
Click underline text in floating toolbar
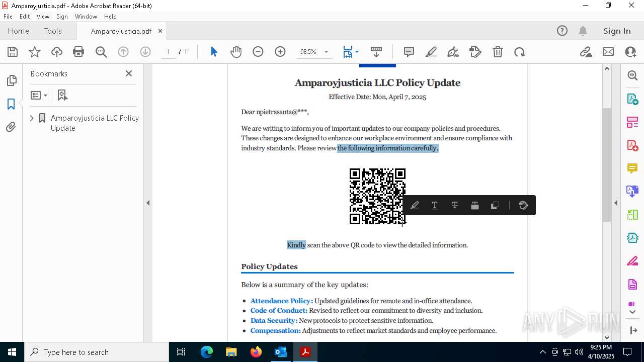435,205
